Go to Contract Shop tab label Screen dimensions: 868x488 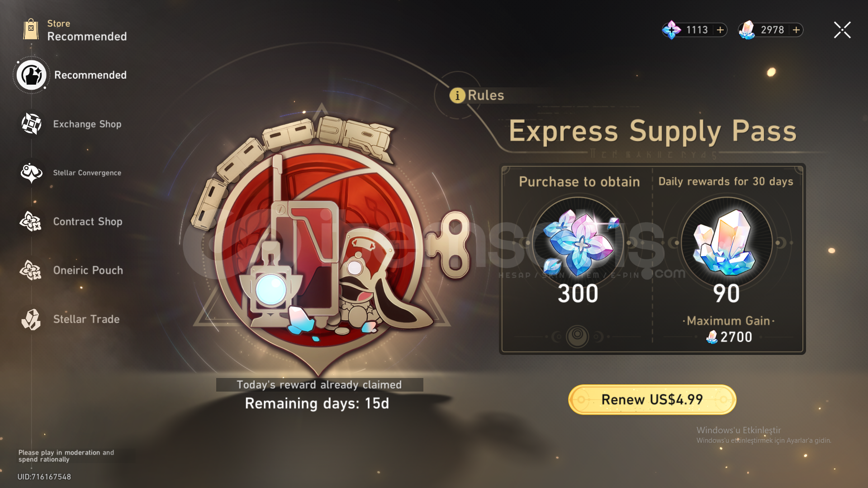88,221
